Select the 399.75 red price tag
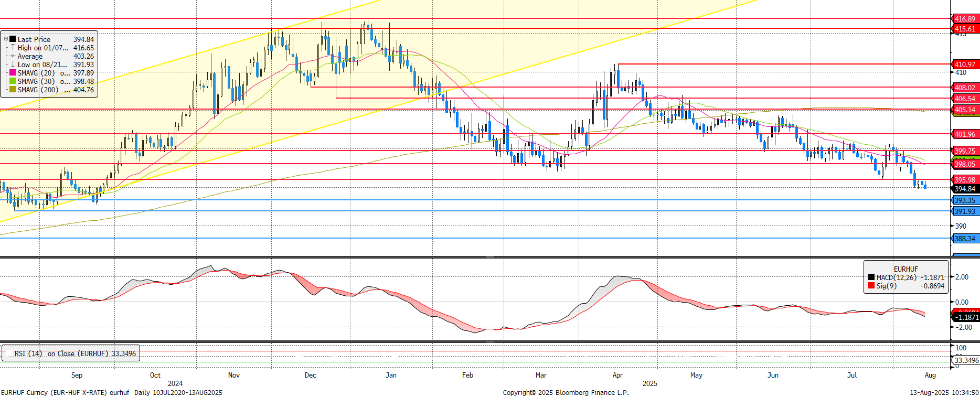 click(x=965, y=151)
